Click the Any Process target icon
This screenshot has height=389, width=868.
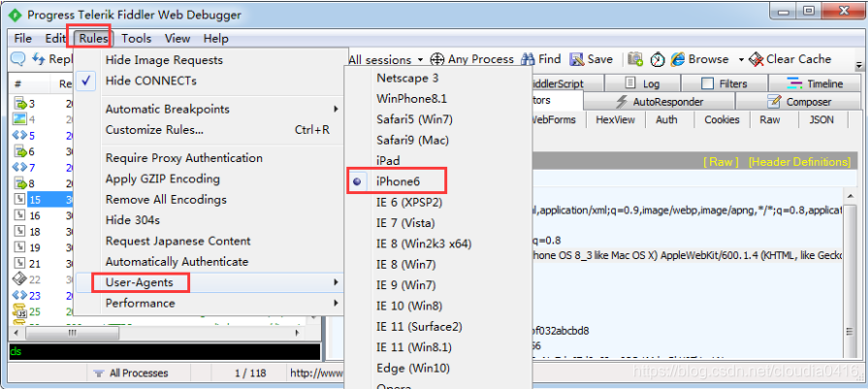(437, 58)
